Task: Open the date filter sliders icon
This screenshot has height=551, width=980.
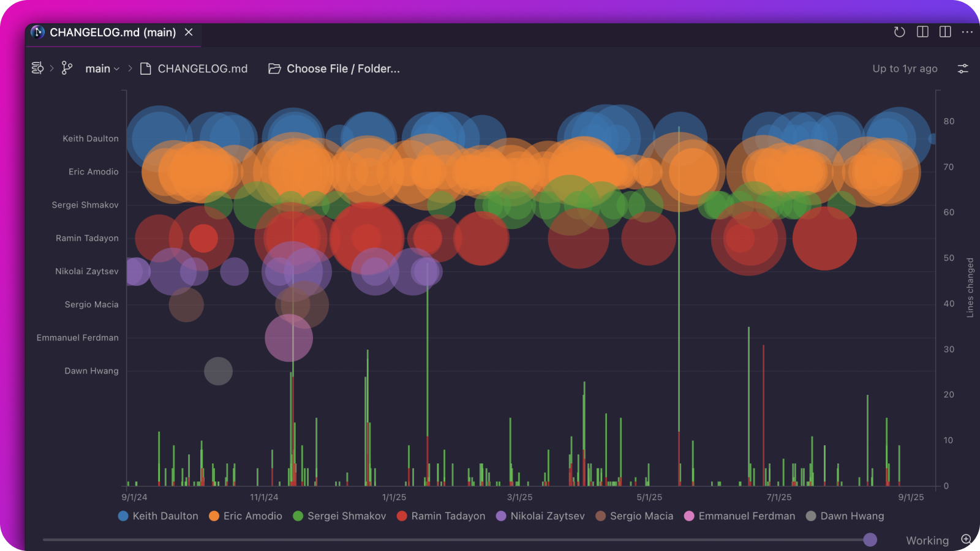Action: (x=963, y=69)
